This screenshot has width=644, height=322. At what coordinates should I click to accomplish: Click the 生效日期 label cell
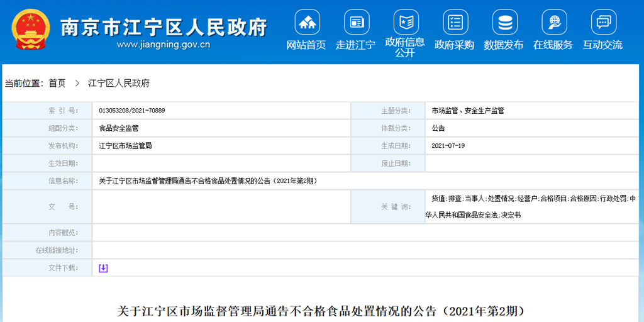(48, 164)
